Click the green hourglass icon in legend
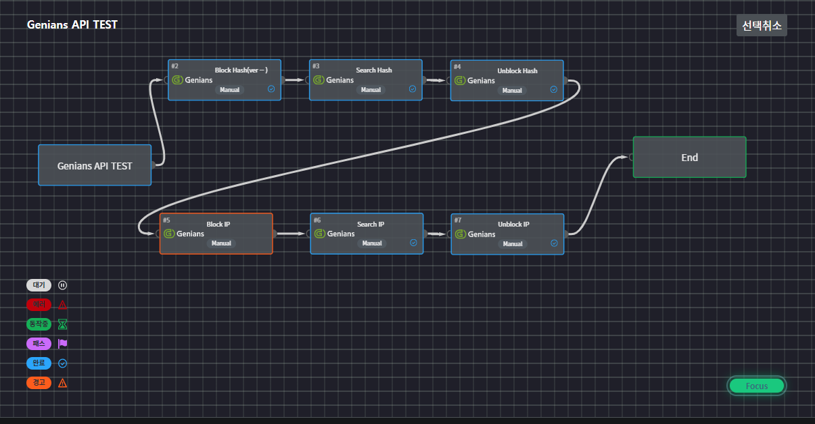Viewport: 815px width, 424px height. 62,324
